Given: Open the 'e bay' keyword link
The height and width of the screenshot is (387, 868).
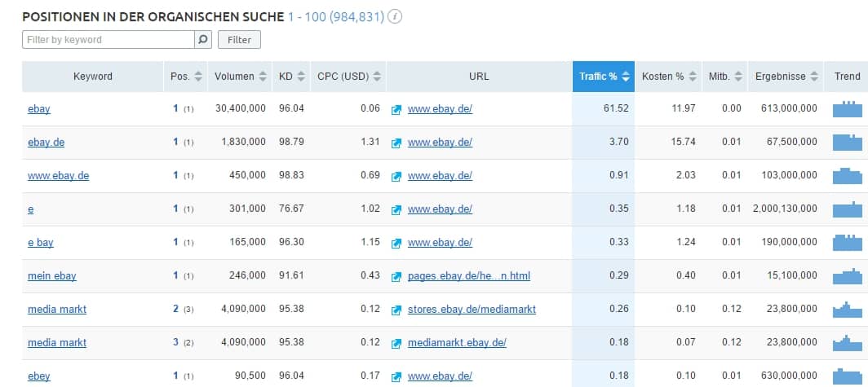Looking at the screenshot, I should point(41,242).
